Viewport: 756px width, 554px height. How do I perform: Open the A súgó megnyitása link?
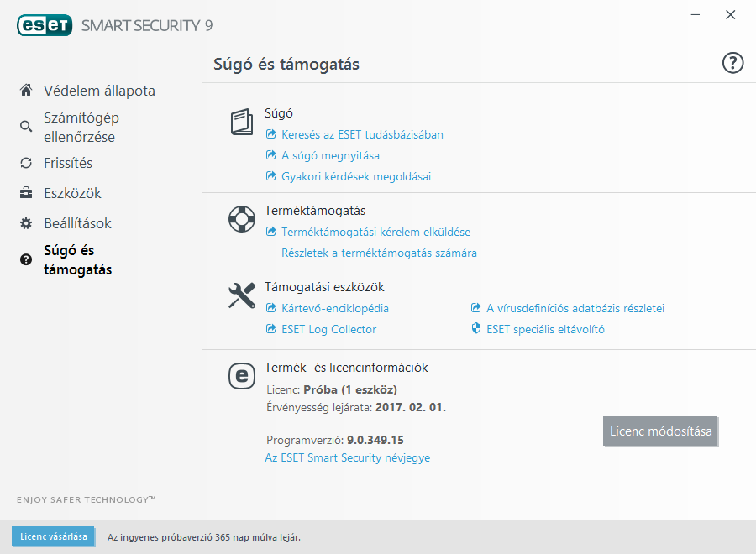pos(330,155)
